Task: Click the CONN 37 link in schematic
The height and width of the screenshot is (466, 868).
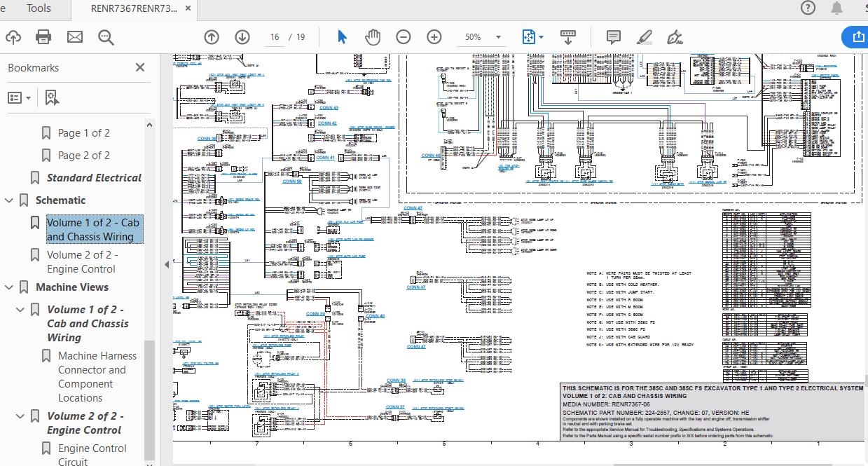Action: point(396,406)
